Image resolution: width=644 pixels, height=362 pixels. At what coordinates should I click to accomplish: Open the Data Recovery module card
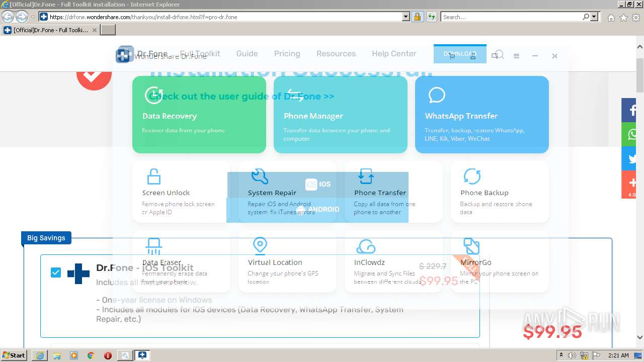[199, 115]
